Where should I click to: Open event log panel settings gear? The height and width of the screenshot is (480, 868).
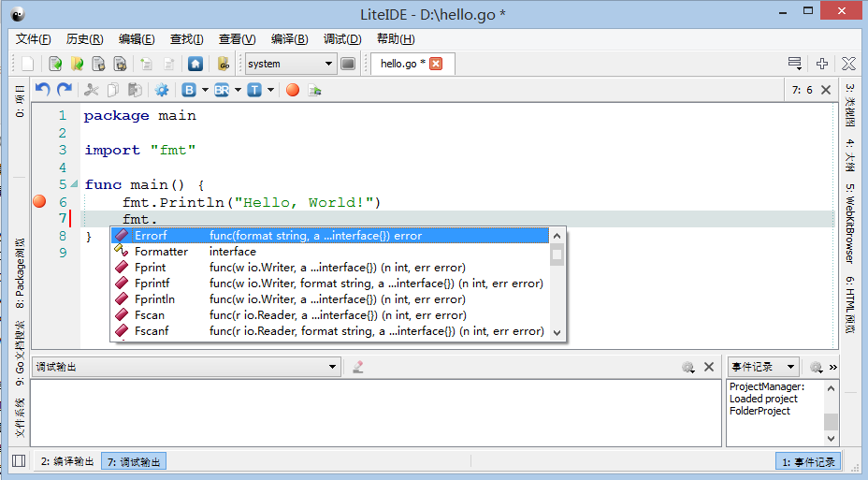[x=816, y=367]
